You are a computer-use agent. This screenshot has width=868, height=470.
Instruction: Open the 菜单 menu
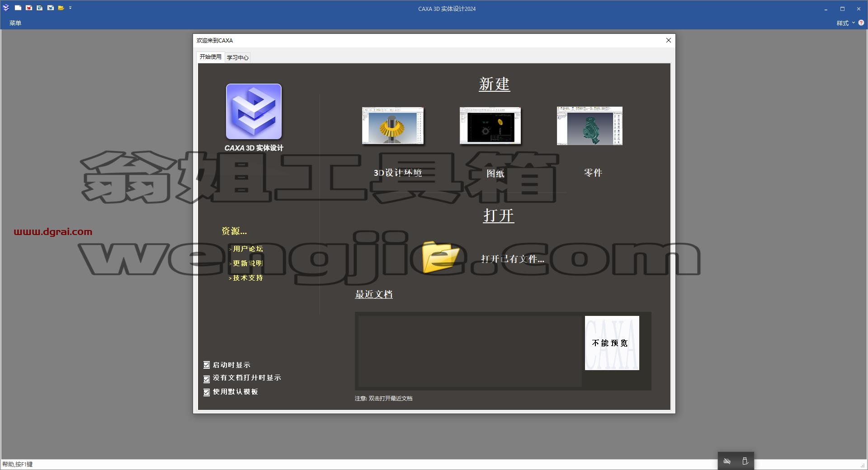[15, 23]
